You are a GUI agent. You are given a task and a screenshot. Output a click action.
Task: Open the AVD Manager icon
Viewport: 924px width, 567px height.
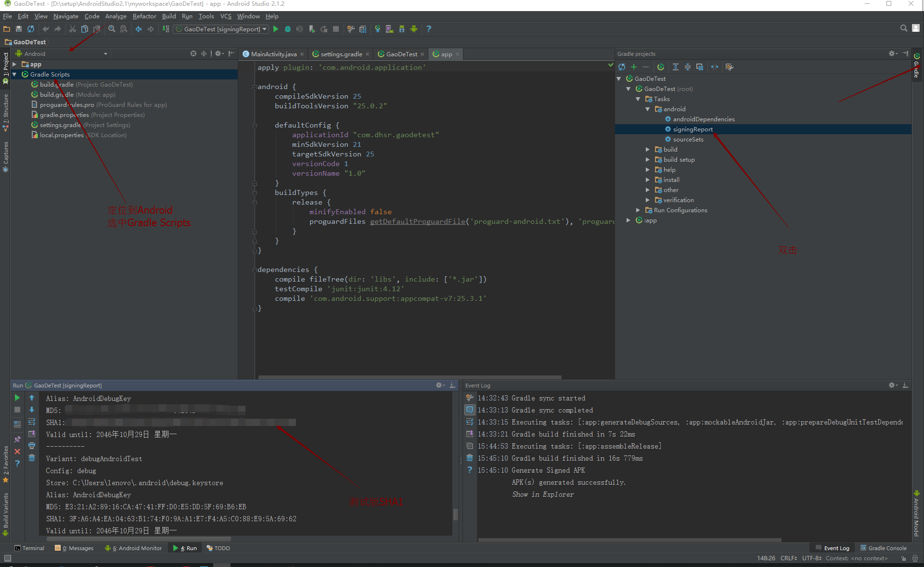click(x=390, y=29)
